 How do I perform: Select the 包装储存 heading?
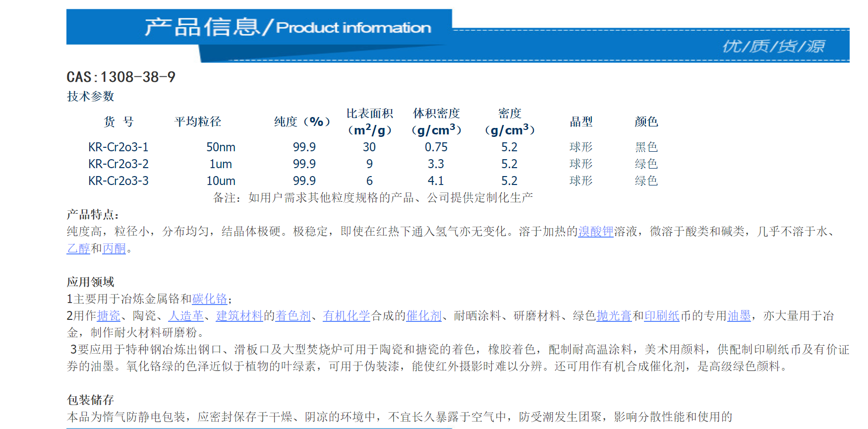(x=91, y=400)
